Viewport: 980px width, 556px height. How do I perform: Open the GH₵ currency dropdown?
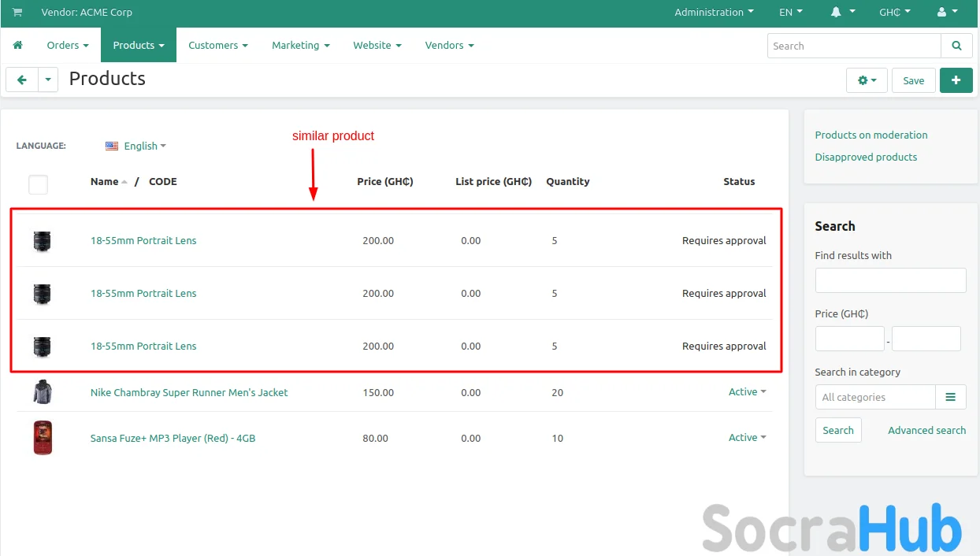click(x=894, y=13)
